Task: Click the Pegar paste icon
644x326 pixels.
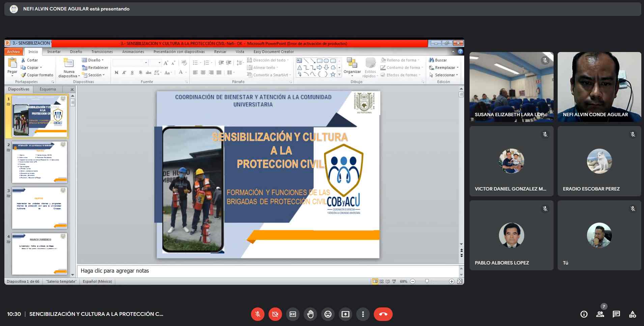Action: (12, 63)
